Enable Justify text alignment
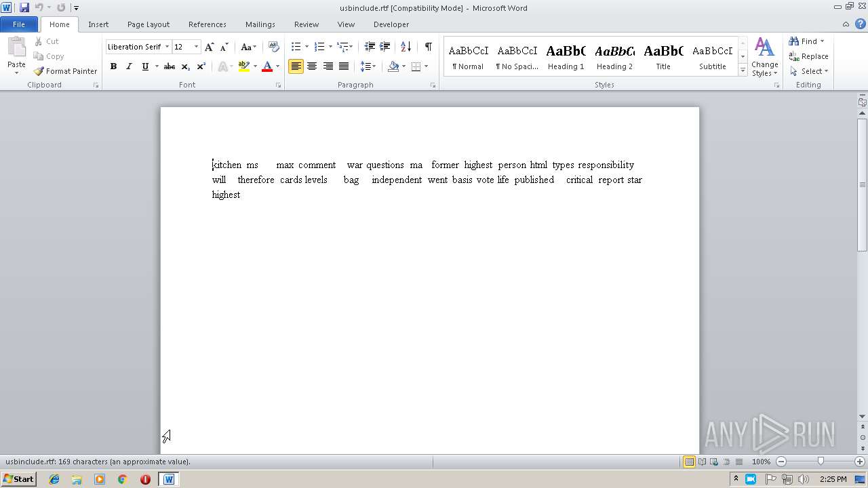The height and width of the screenshot is (488, 868). [x=344, y=66]
